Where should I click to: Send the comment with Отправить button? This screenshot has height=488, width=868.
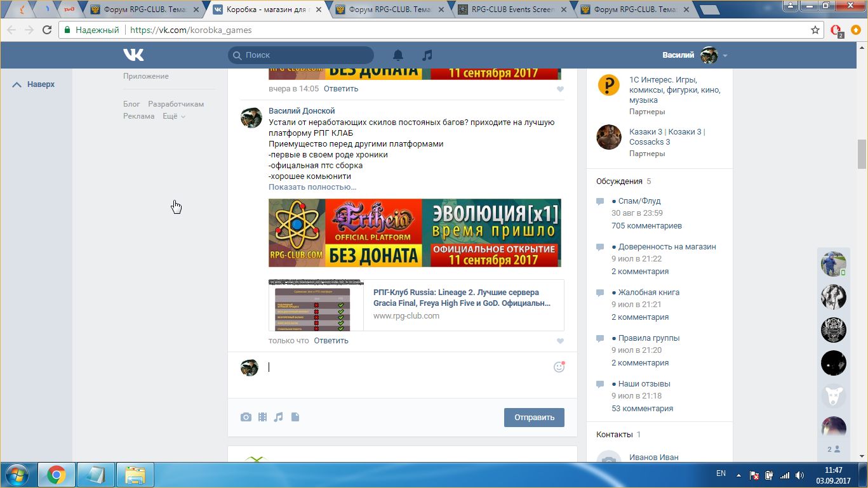click(x=534, y=418)
